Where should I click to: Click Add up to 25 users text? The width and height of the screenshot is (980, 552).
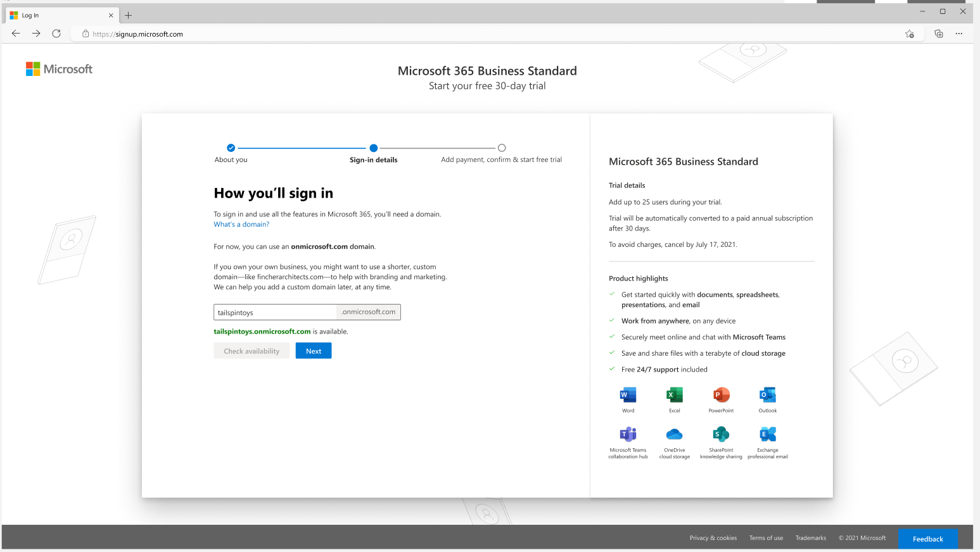[x=665, y=202]
